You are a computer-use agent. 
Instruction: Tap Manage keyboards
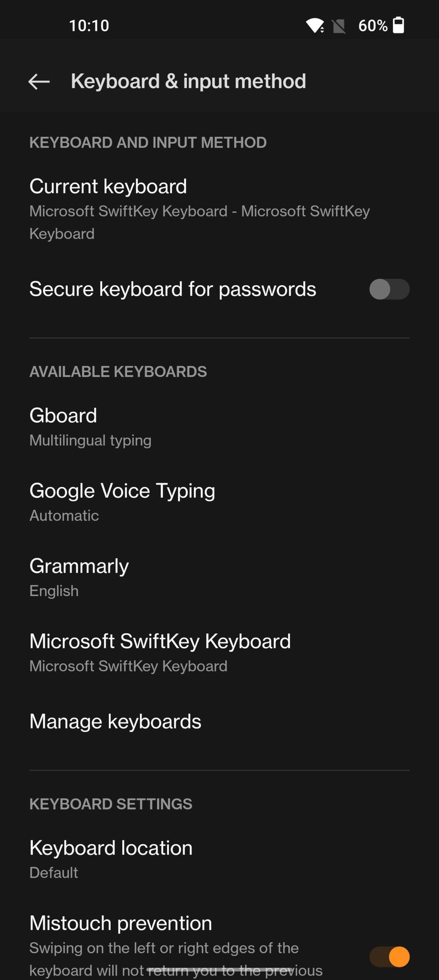click(115, 721)
